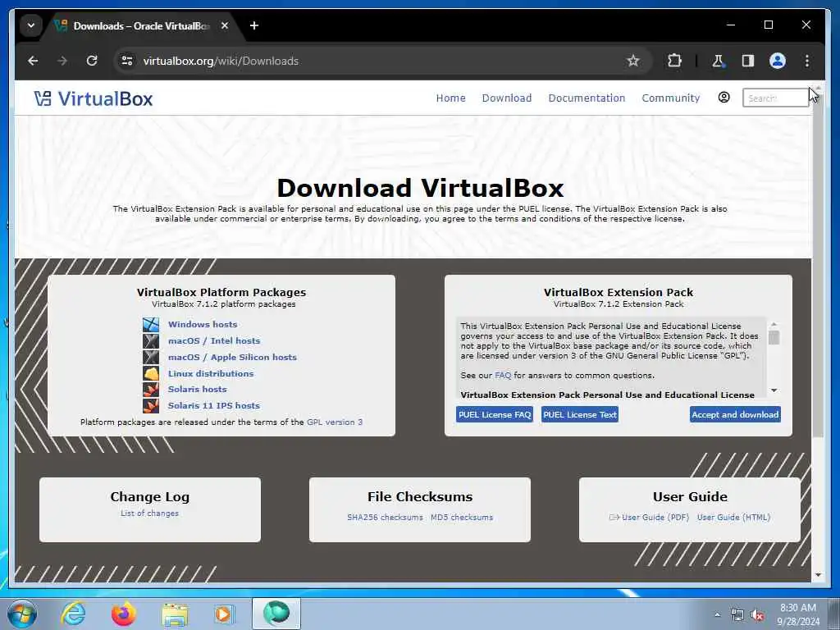
Task: Open the PUEL License Text button
Action: [580, 414]
